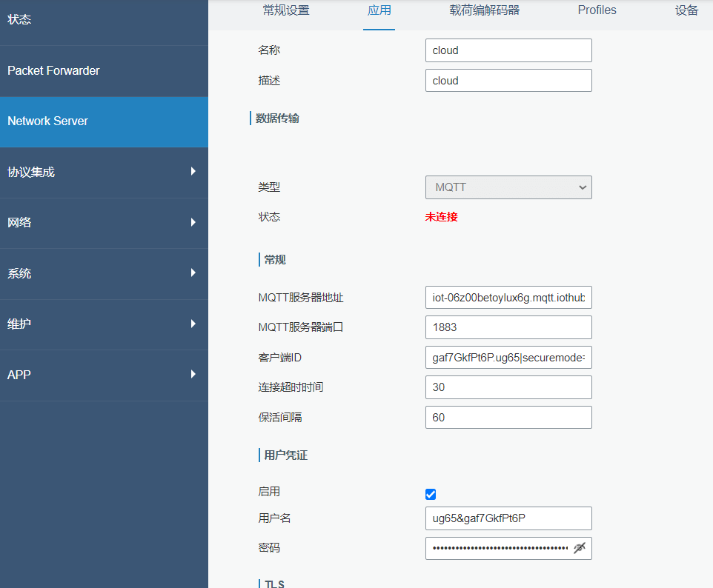Switch to the 常规设置 tab

[x=286, y=10]
